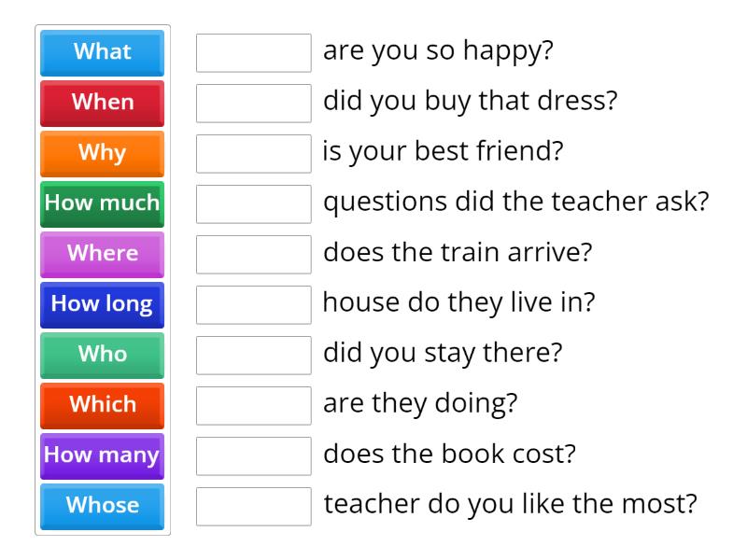Screen dimensions: 747x560
Task: Select the "Which" word tile
Action: [x=102, y=405]
